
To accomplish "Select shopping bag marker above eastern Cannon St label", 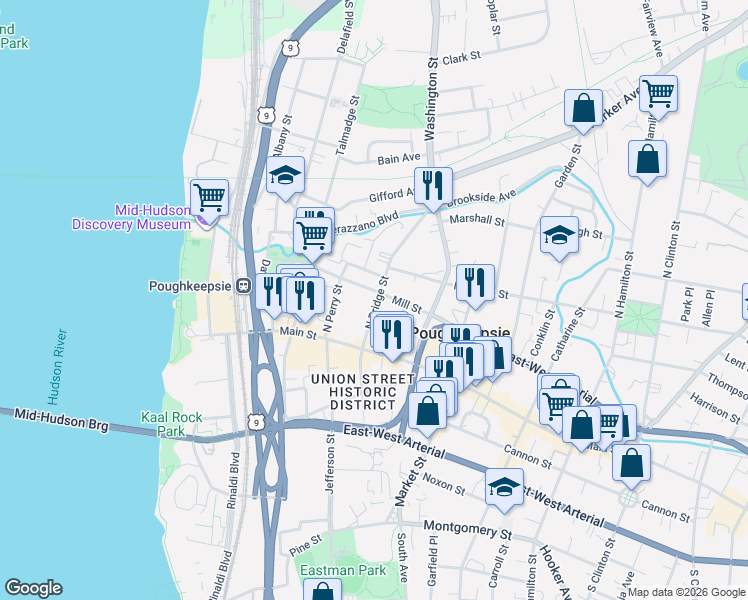I will pos(631,463).
